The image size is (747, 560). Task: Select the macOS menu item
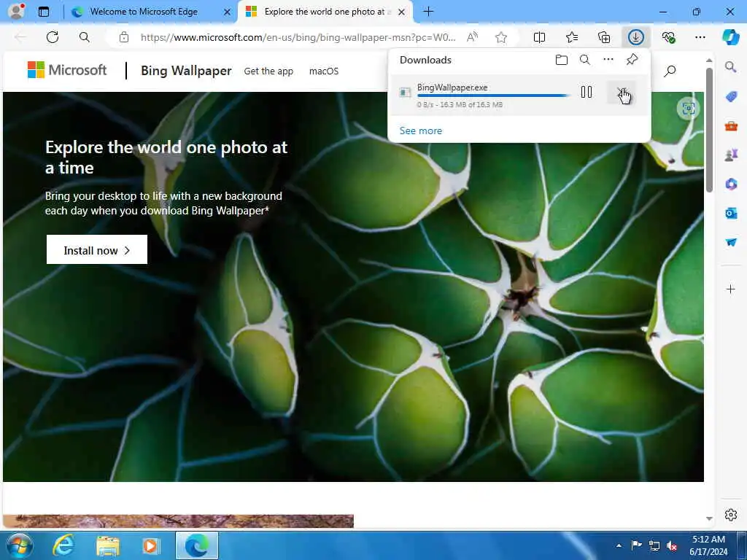pos(323,71)
